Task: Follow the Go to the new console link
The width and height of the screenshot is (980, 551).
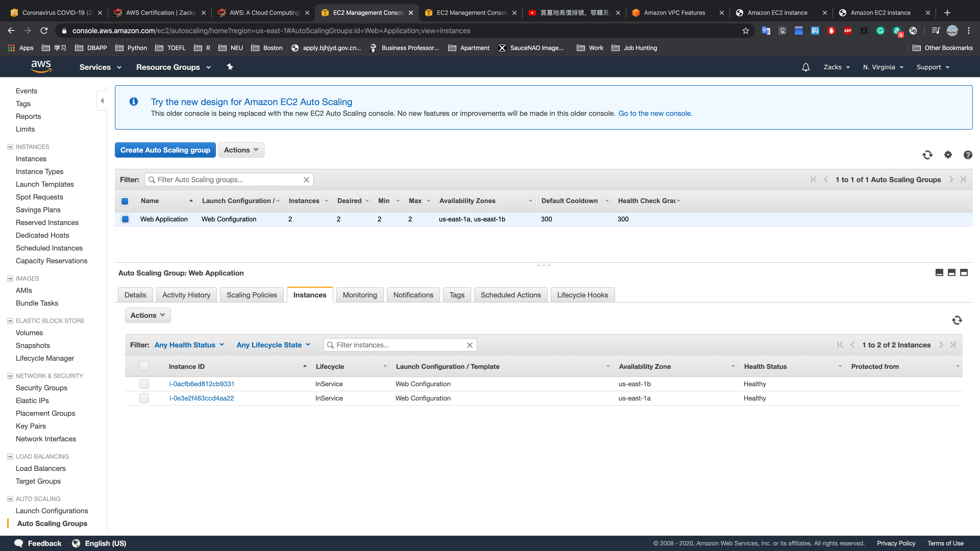Action: (655, 113)
